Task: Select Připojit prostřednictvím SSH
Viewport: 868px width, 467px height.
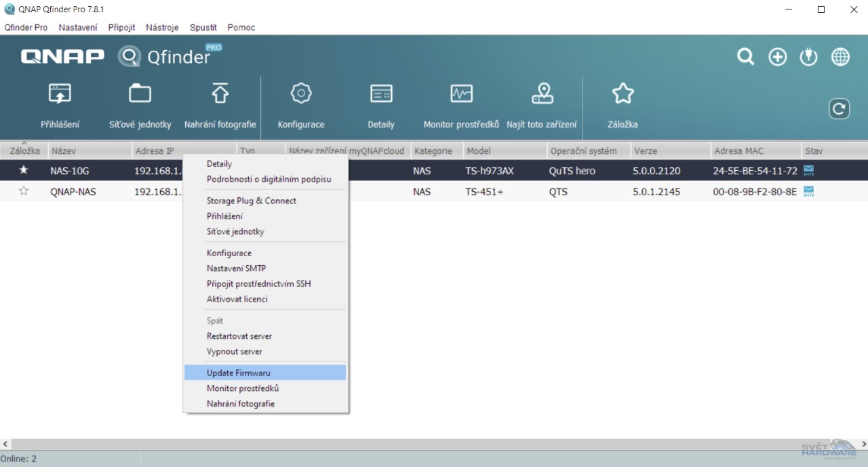Action: pyautogui.click(x=259, y=283)
